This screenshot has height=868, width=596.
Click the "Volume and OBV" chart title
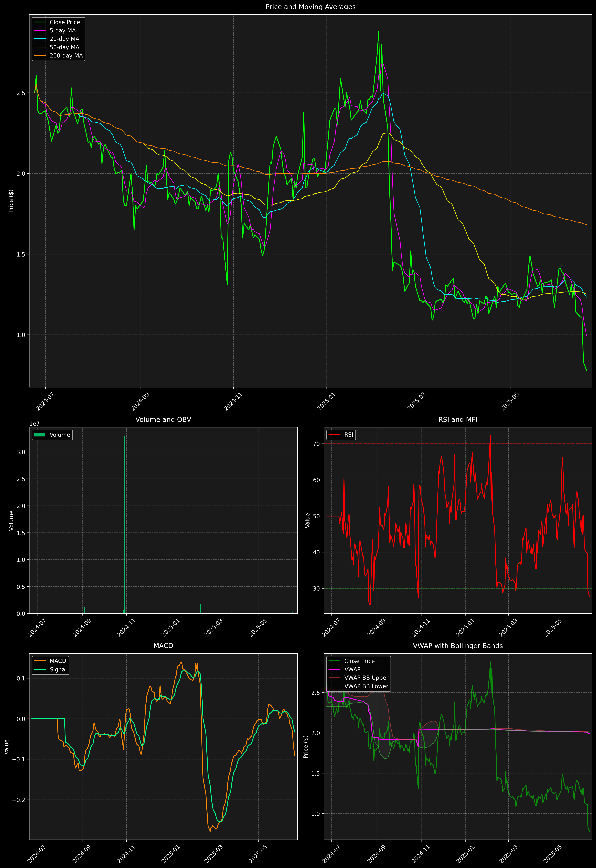[x=163, y=419]
